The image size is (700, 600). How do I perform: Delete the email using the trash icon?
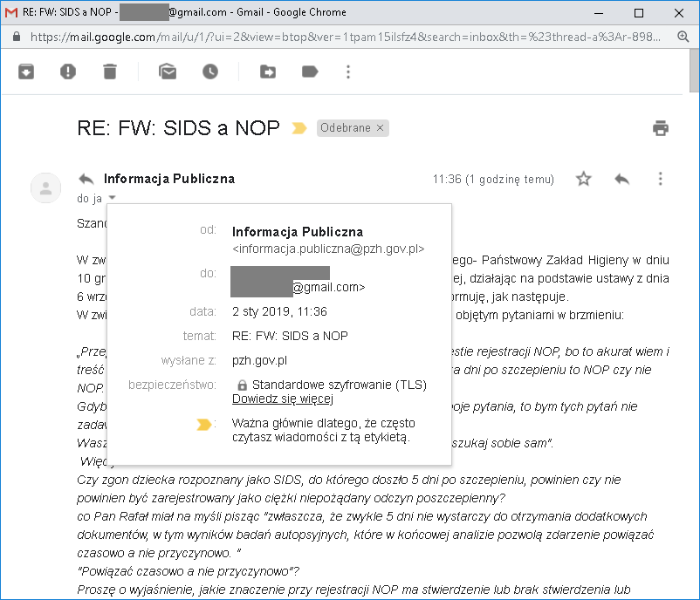click(x=109, y=72)
